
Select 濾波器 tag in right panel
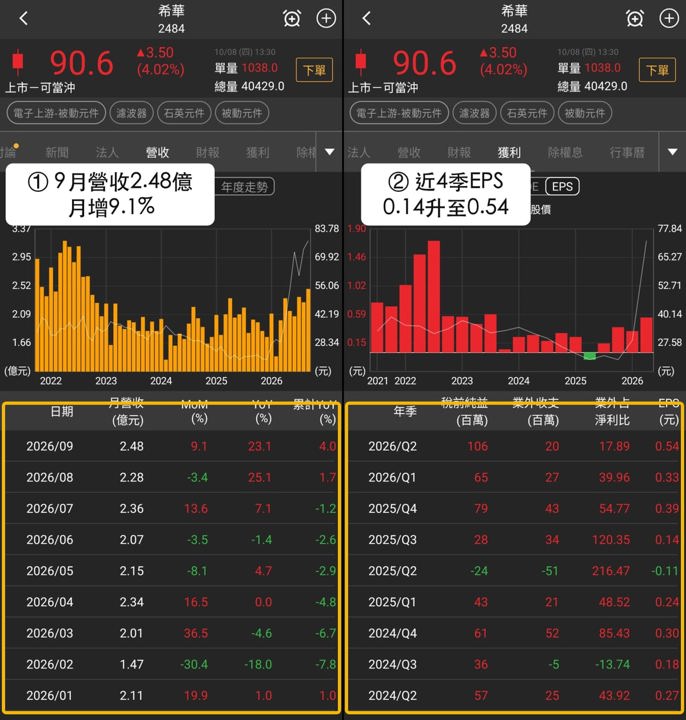(474, 113)
